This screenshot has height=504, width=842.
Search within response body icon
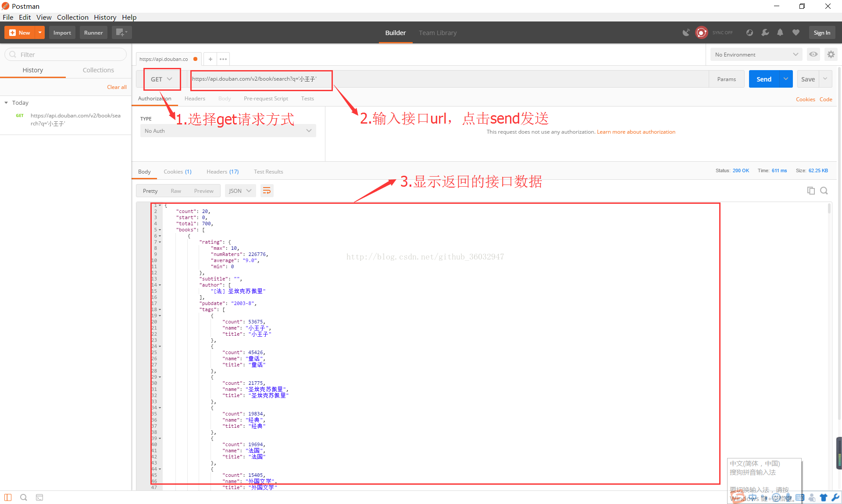[824, 191]
